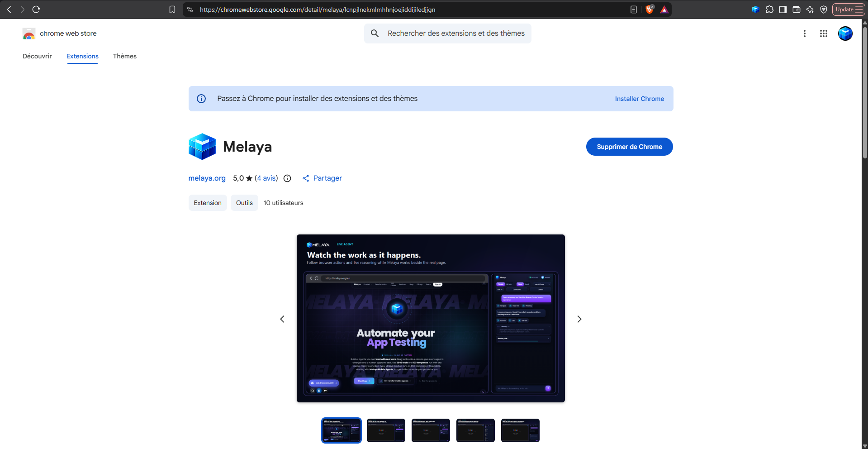
Task: Select the first screenshot thumbnail
Action: tap(342, 430)
